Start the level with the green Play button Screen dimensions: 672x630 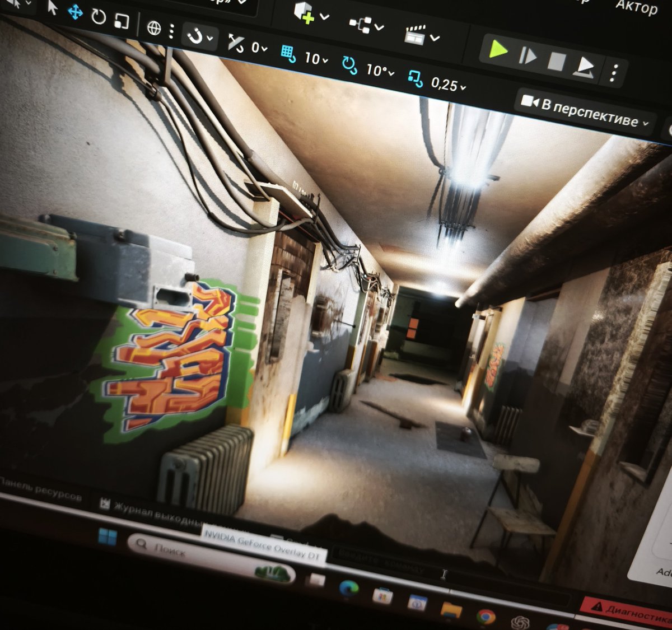click(497, 50)
